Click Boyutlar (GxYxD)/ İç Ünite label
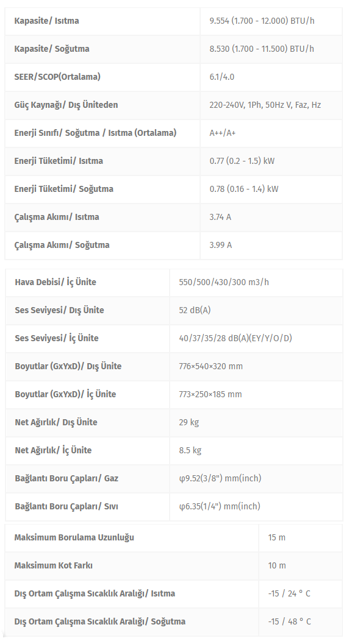The width and height of the screenshot is (349, 644). [65, 394]
